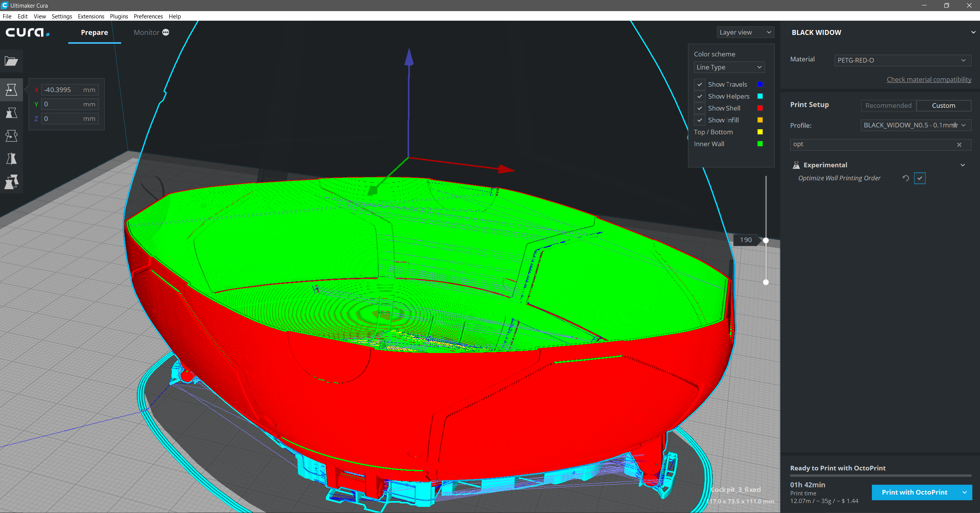Toggle Show Infill checkbox
The width and height of the screenshot is (980, 513).
700,120
